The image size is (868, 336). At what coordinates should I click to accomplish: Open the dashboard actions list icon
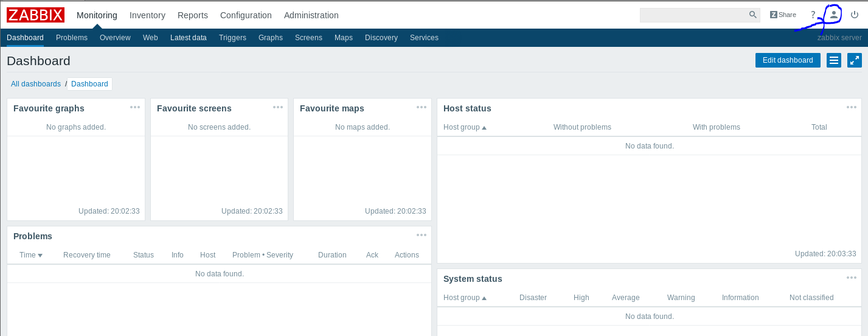coord(834,60)
